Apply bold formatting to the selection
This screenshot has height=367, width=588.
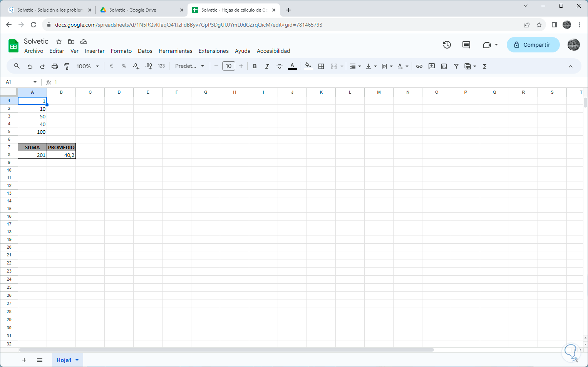[255, 66]
